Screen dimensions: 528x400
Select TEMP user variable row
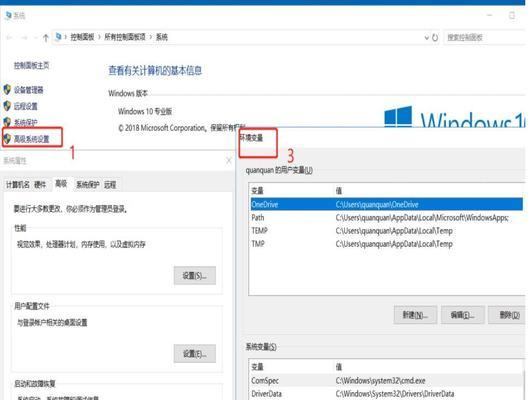coord(387,231)
